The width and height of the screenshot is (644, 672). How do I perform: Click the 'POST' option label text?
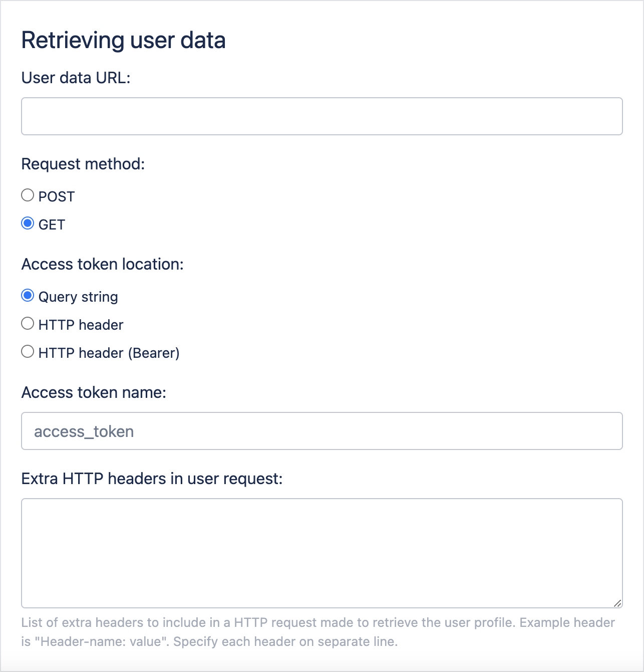pyautogui.click(x=57, y=197)
